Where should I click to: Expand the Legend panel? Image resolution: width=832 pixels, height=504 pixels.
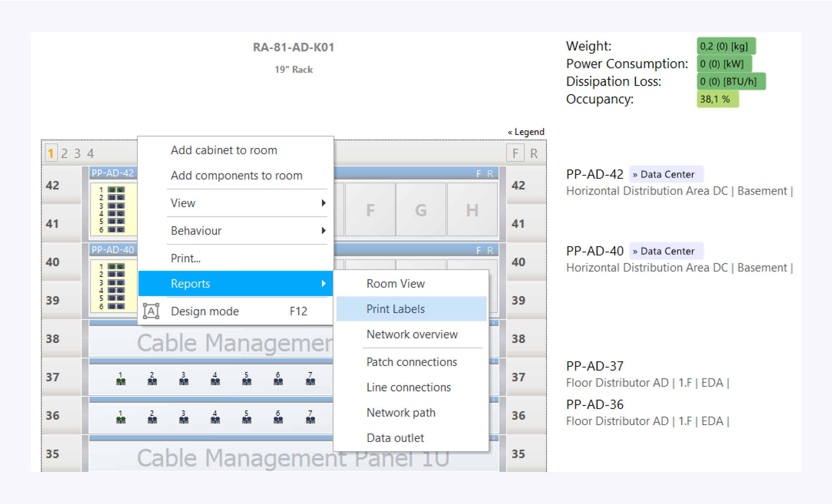(526, 132)
